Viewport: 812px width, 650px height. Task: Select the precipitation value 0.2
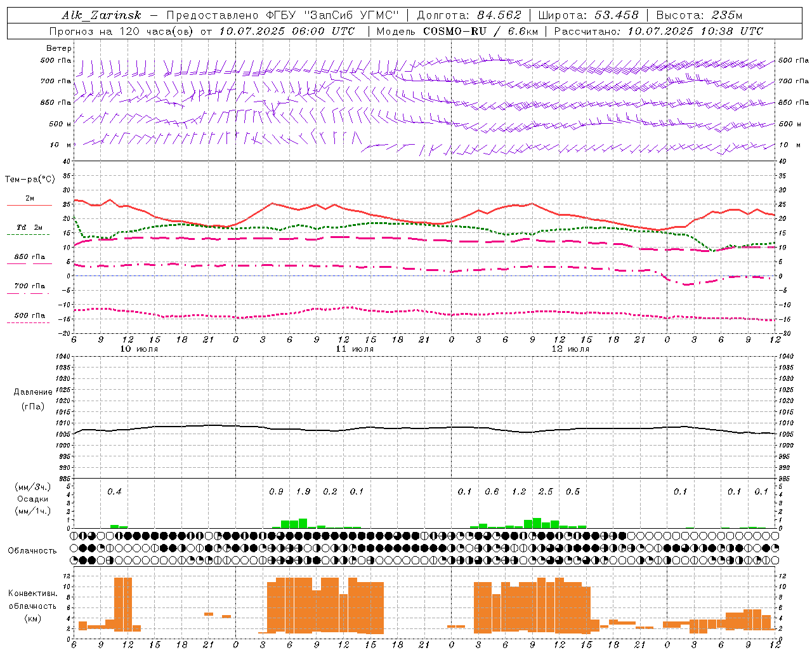click(330, 491)
